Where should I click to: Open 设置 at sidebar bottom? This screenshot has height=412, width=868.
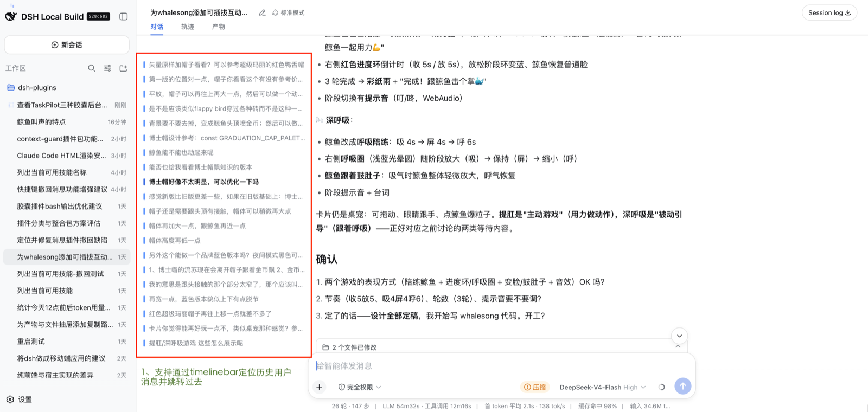click(19, 400)
